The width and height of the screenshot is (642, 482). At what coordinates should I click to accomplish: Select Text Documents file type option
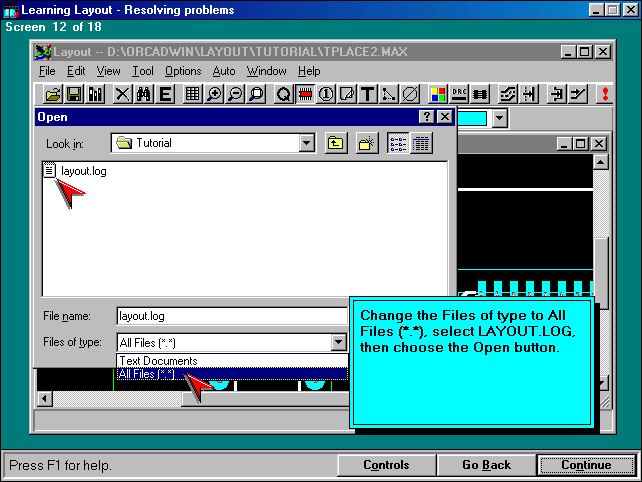click(x=158, y=361)
